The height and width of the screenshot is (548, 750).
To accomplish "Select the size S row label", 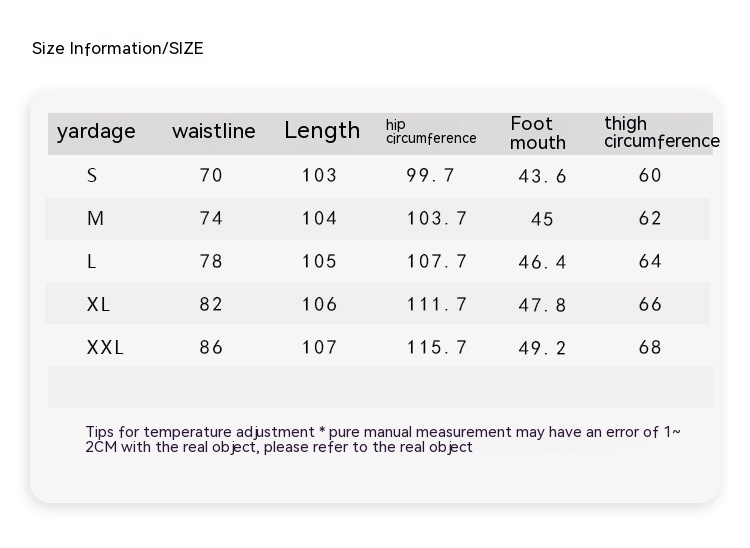I will point(93,175).
